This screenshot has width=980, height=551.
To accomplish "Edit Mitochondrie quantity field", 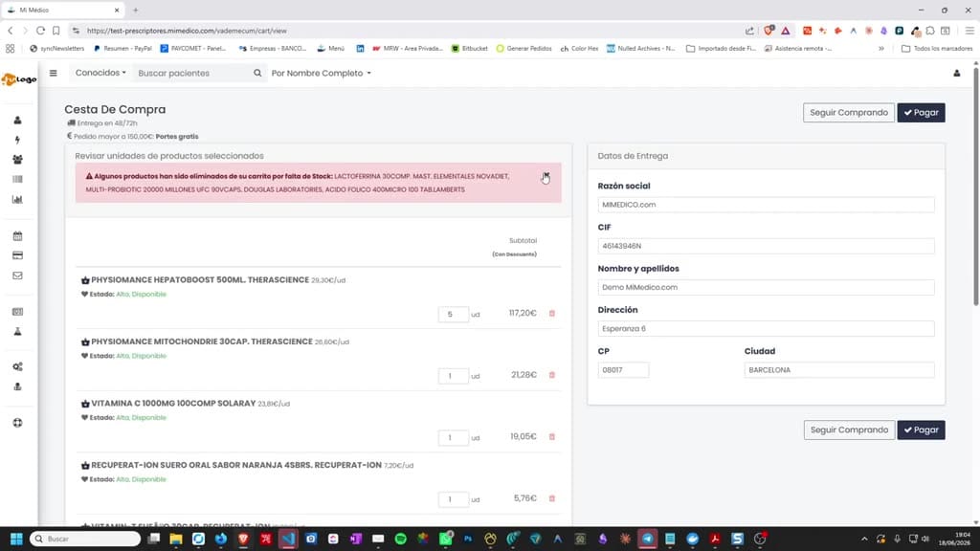I will click(x=453, y=376).
